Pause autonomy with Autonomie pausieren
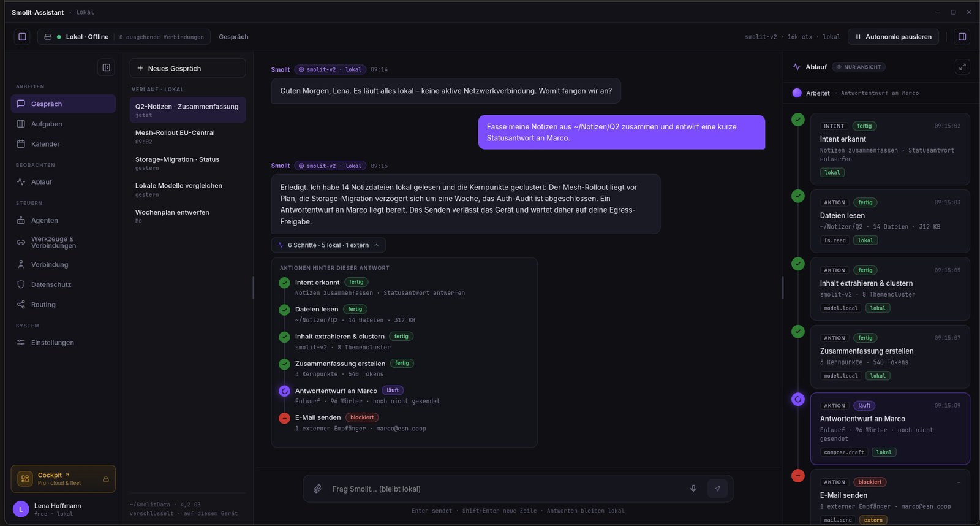Screen dimensions: 980x526 (x=894, y=37)
